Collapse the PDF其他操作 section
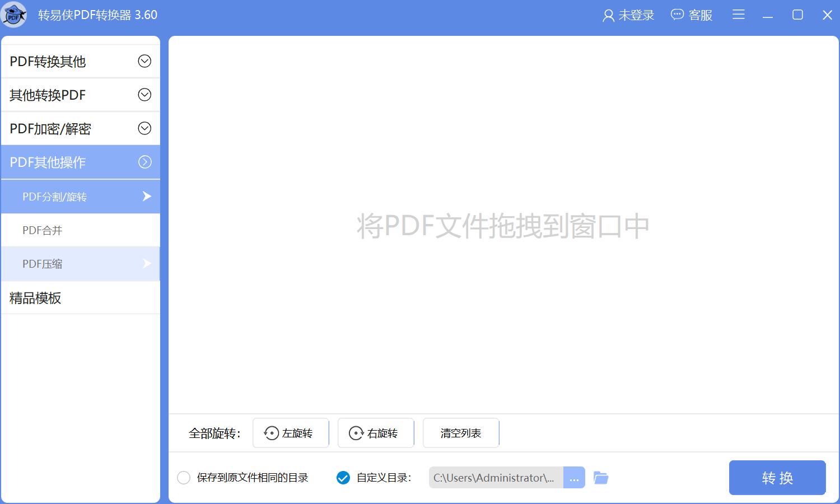This screenshot has width=840, height=504. [x=80, y=162]
